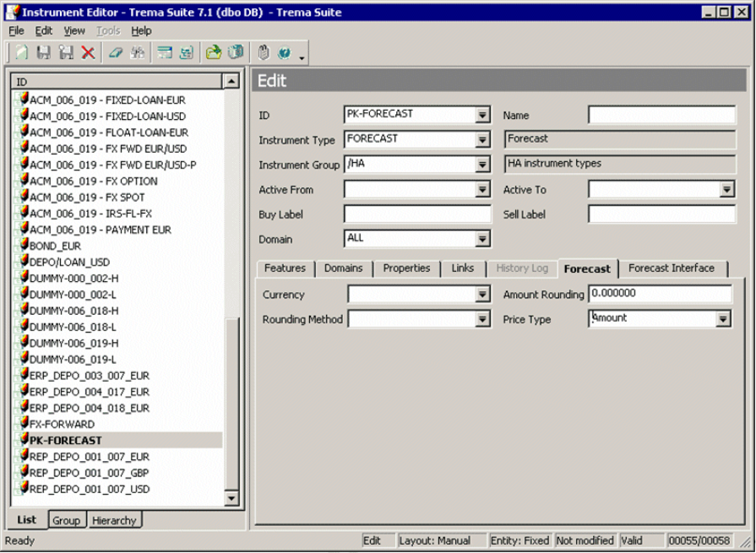The width and height of the screenshot is (756, 553).
Task: Click the eraser Clear icon in toolbar
Action: (116, 52)
